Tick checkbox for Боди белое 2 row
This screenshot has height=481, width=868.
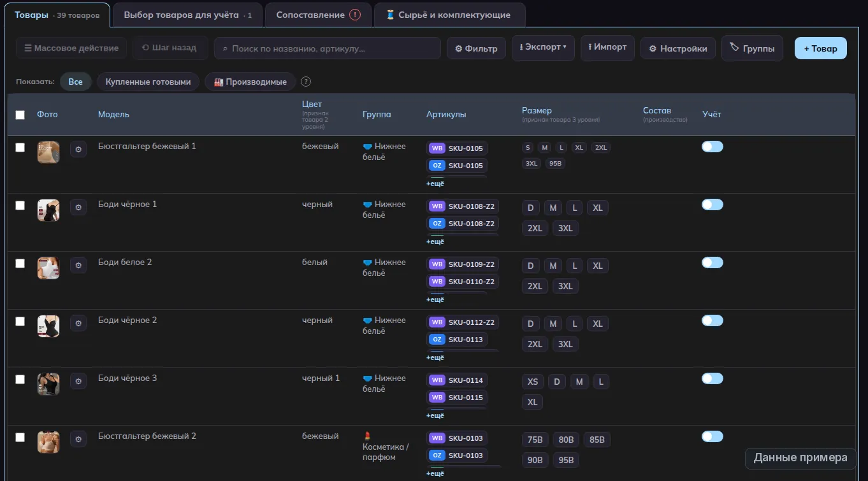[x=20, y=263]
